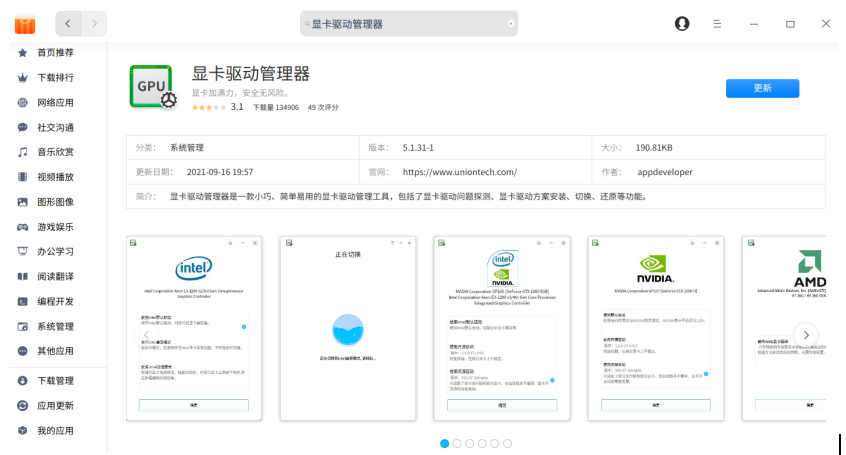
Task: Select the fourth carousel page dot
Action: [x=482, y=444]
